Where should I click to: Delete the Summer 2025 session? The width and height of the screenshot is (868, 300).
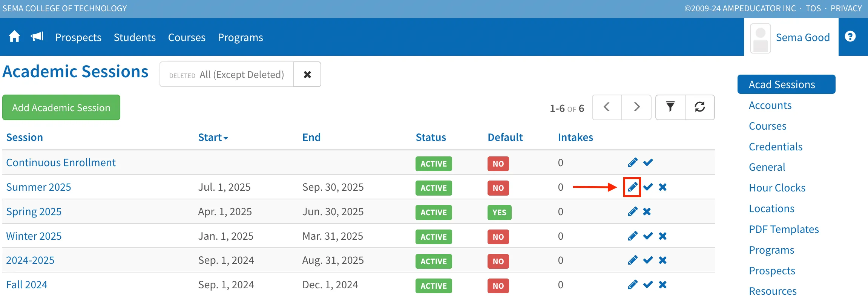pyautogui.click(x=663, y=187)
